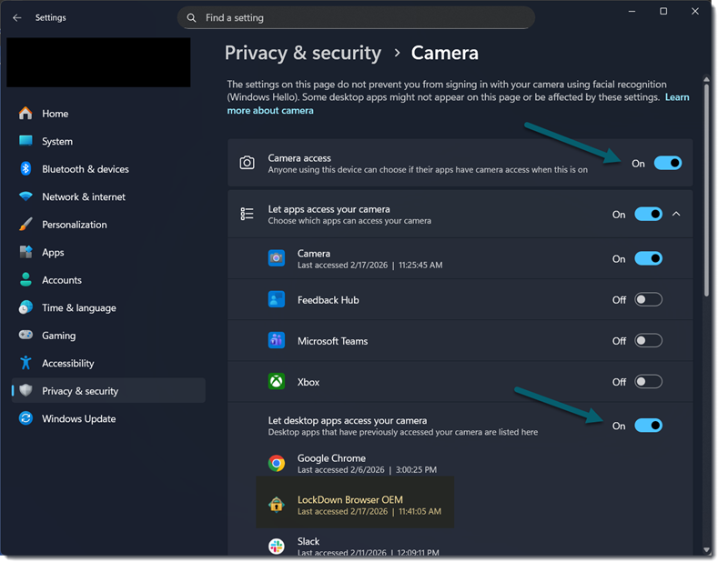The image size is (728, 572).
Task: Click the Slack app icon
Action: (277, 546)
